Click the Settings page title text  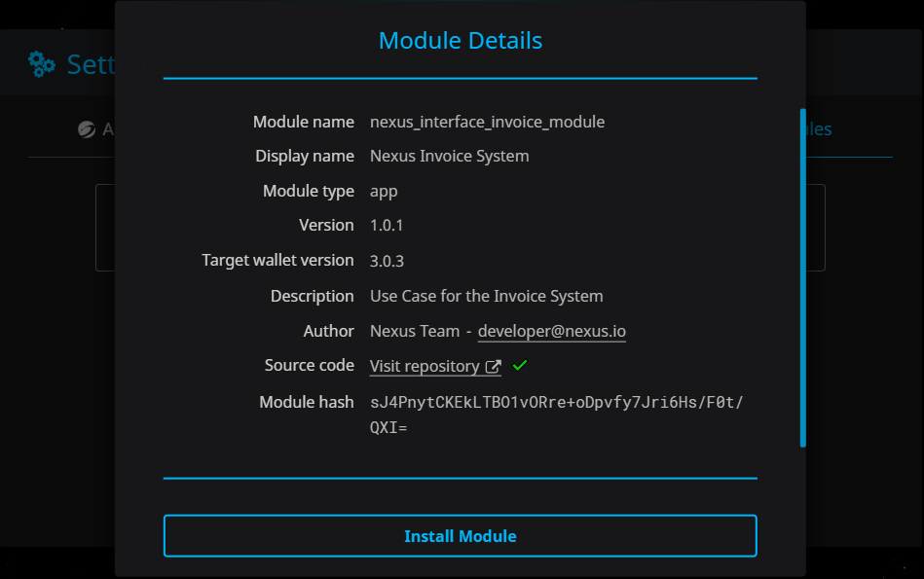pos(92,64)
